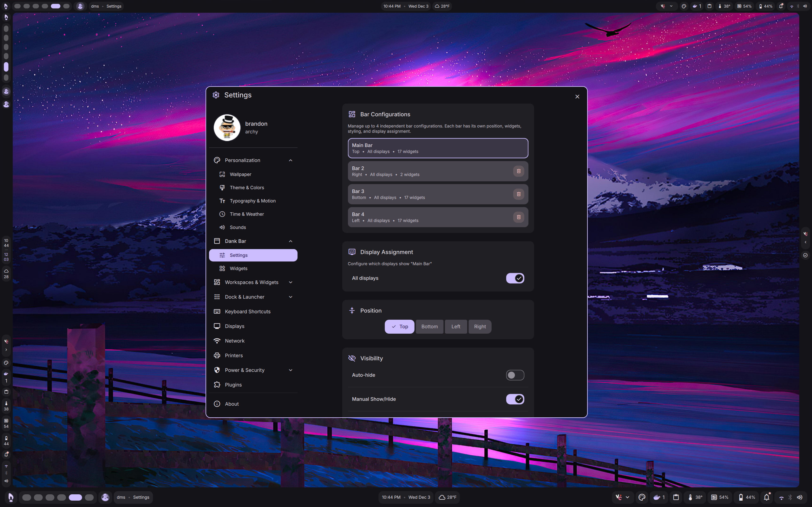
Task: Click the notification bell in bottom bar
Action: point(767,497)
